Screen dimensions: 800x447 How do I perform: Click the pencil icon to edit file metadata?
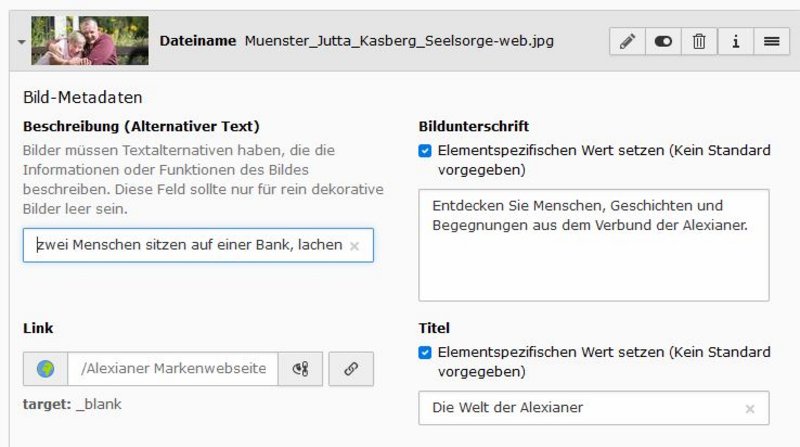point(627,42)
